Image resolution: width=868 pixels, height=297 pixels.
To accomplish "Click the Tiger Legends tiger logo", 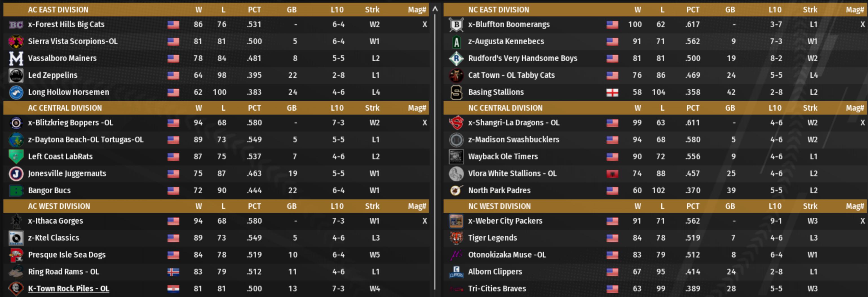I will (x=456, y=238).
